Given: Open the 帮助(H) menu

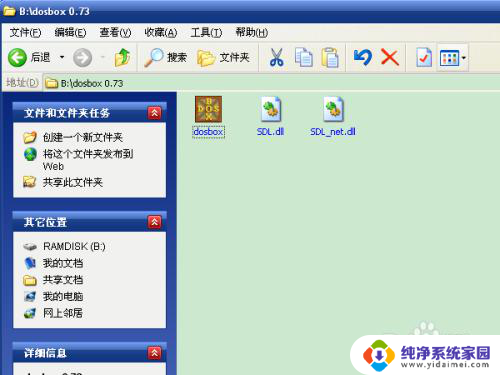Looking at the screenshot, I should (x=252, y=33).
